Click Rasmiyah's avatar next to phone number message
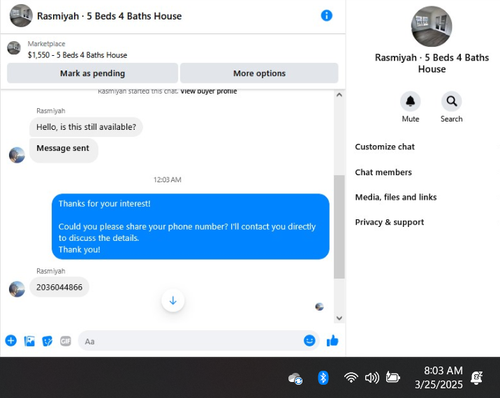 [x=17, y=289]
